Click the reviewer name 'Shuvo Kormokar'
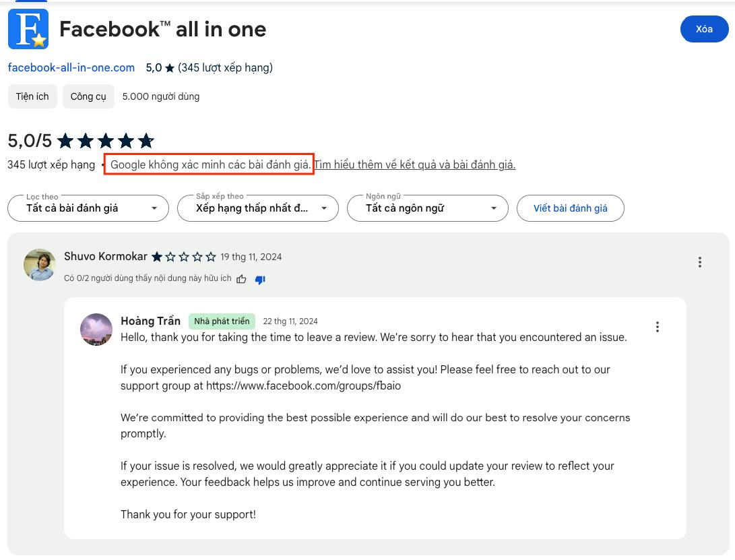The height and width of the screenshot is (560, 735). (x=106, y=257)
